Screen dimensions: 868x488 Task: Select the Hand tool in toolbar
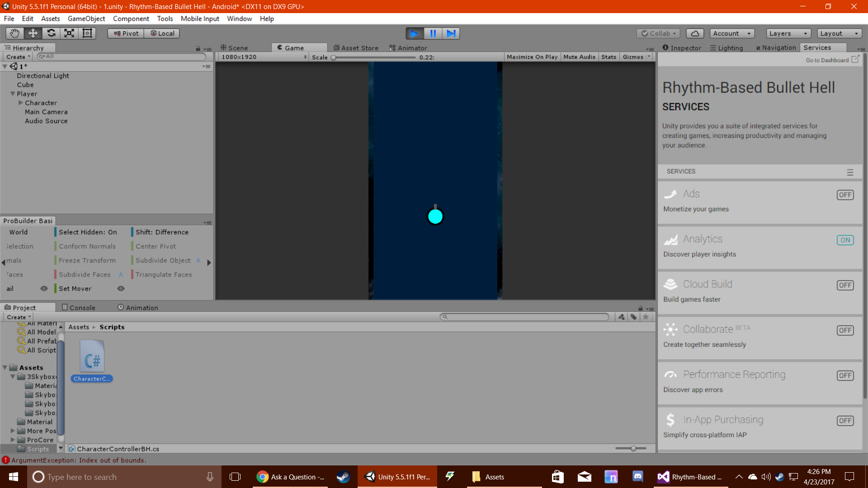click(14, 33)
